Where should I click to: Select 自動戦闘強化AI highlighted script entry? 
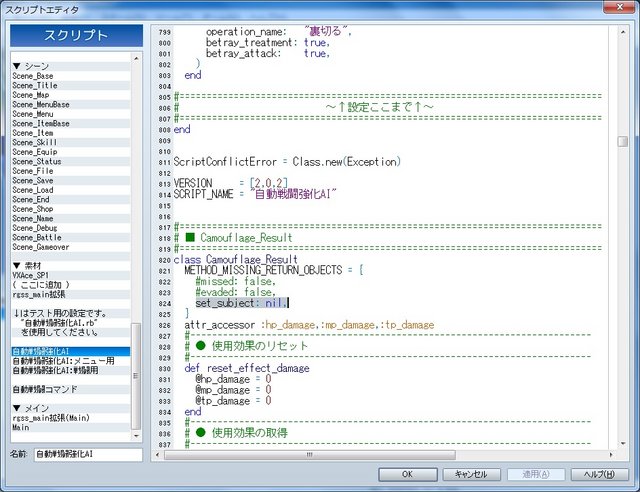point(71,351)
